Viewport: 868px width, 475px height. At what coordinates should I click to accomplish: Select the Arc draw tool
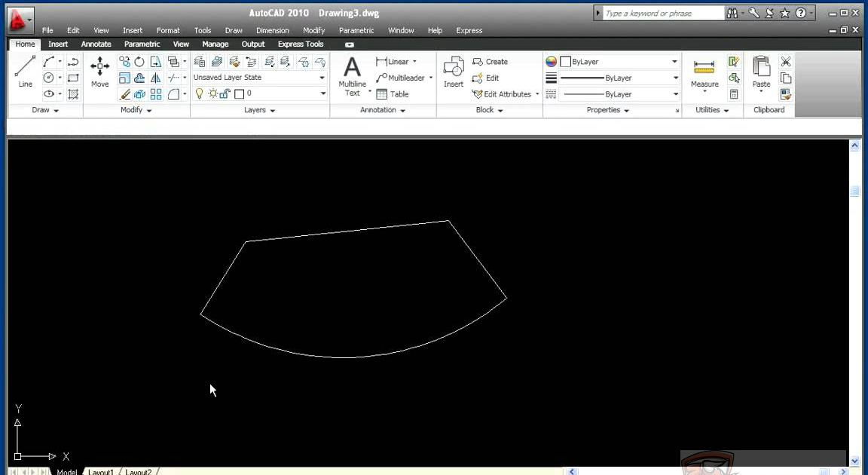point(49,62)
